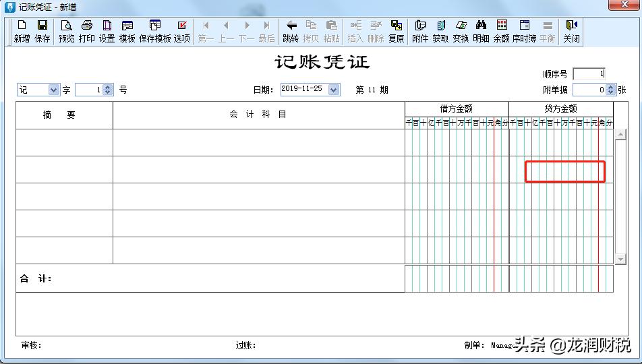
Task: Click 获取 fetch code icon
Action: pyautogui.click(x=440, y=32)
